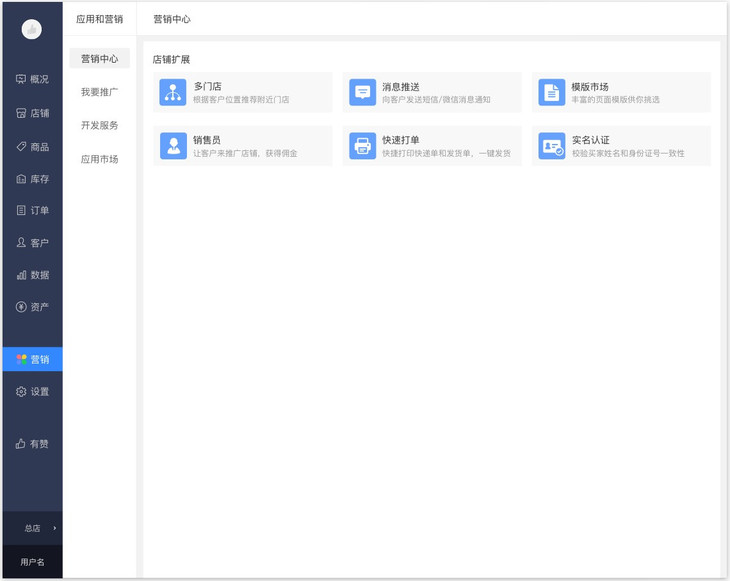Open the 客户 customer icon
This screenshot has width=730, height=581.
(21, 242)
